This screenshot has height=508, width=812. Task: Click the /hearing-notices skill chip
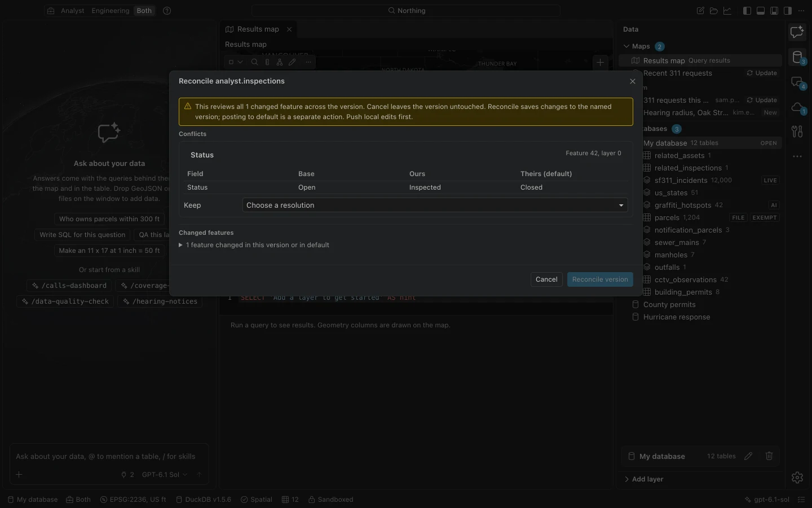coord(160,301)
